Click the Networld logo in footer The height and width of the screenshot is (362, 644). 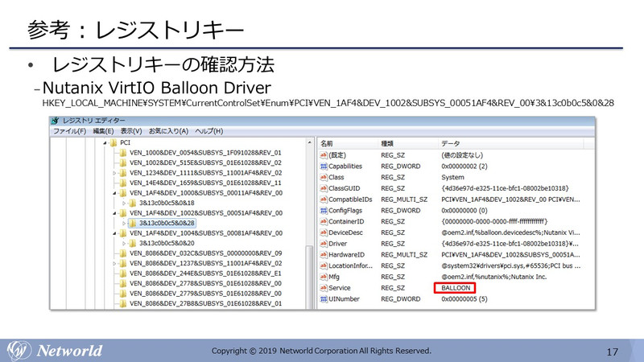(x=55, y=351)
